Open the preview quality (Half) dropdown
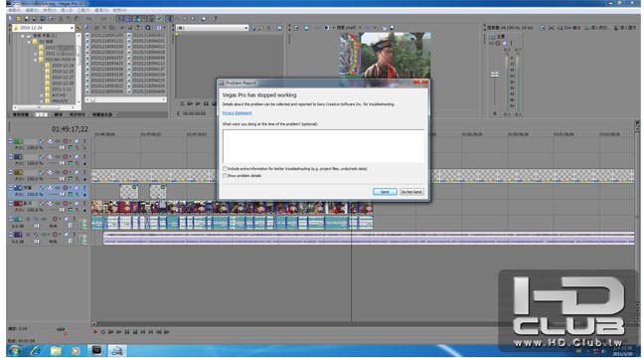This screenshot has height=358, width=644. coord(360,28)
